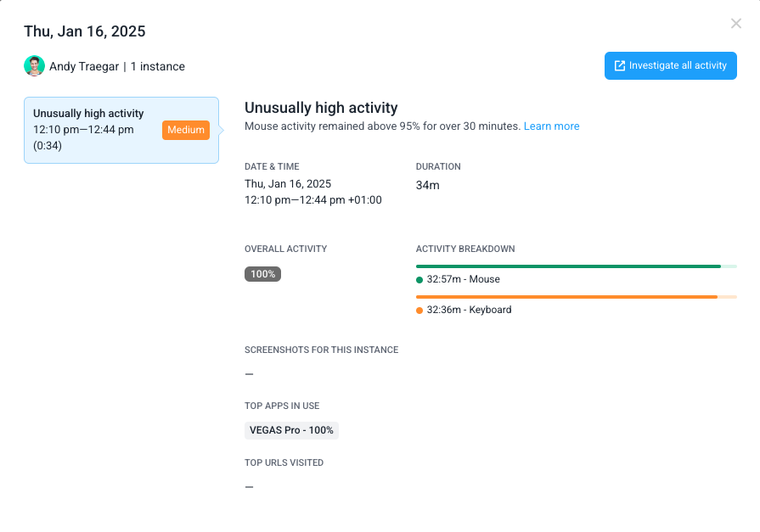Select the Unusually high activity instance card
Image resolution: width=760 pixels, height=532 pixels.
tap(121, 130)
